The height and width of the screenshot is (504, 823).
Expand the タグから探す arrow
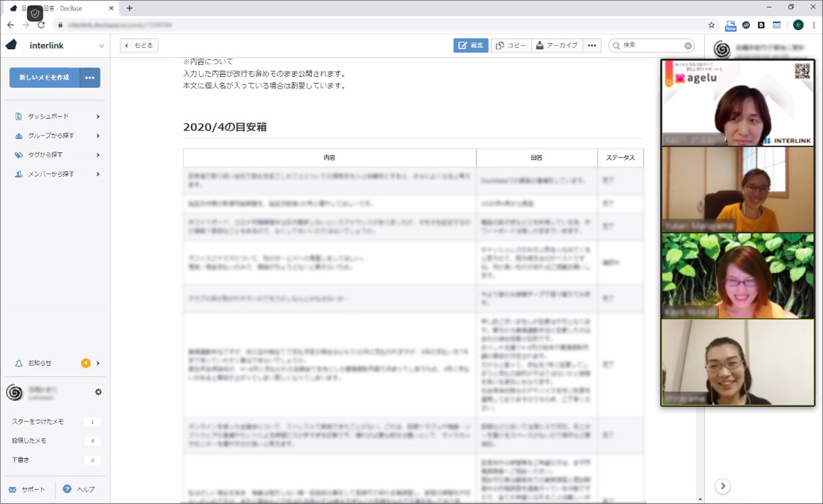coord(98,155)
